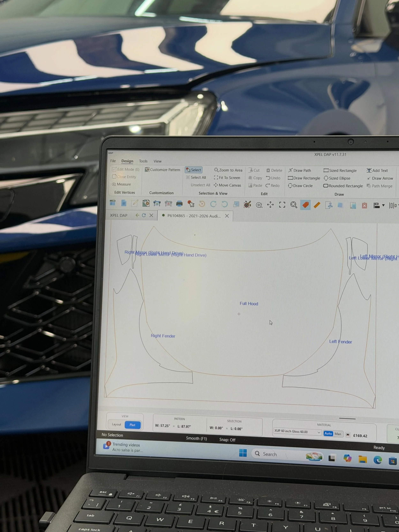This screenshot has height=532, width=399.
Task: Switch view to Plot mode
Action: pos(132,425)
